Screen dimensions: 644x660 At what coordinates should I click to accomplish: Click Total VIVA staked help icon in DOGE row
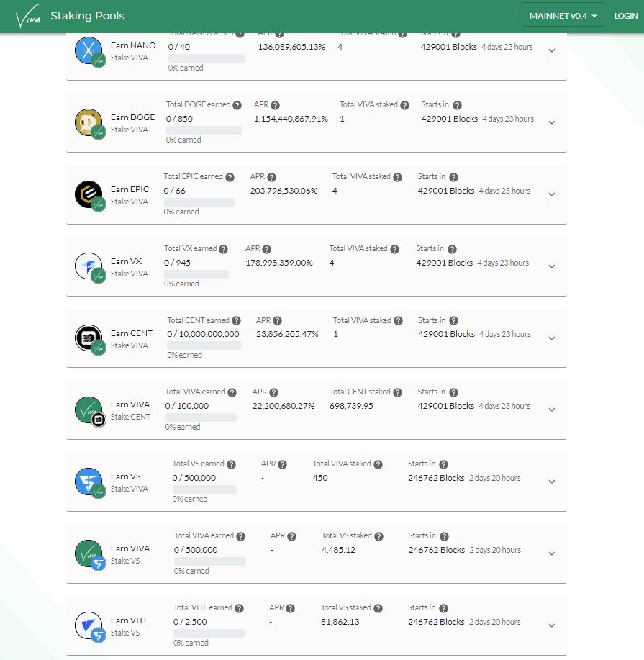tap(404, 105)
